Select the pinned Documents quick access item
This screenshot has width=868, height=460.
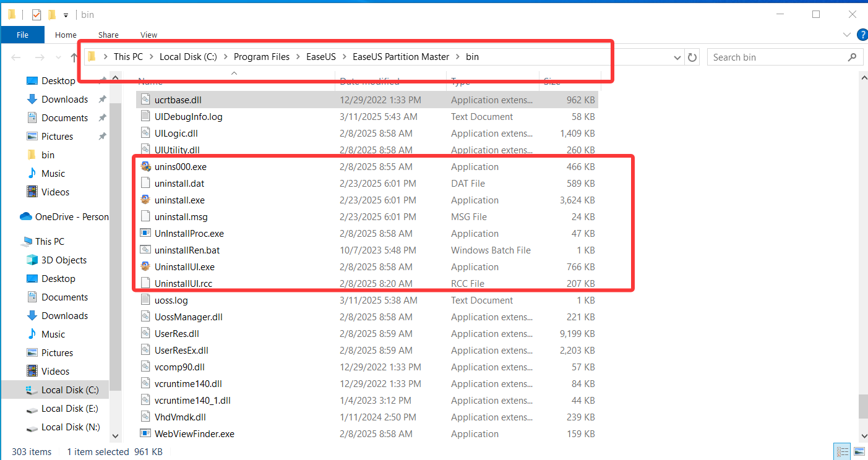click(x=64, y=118)
